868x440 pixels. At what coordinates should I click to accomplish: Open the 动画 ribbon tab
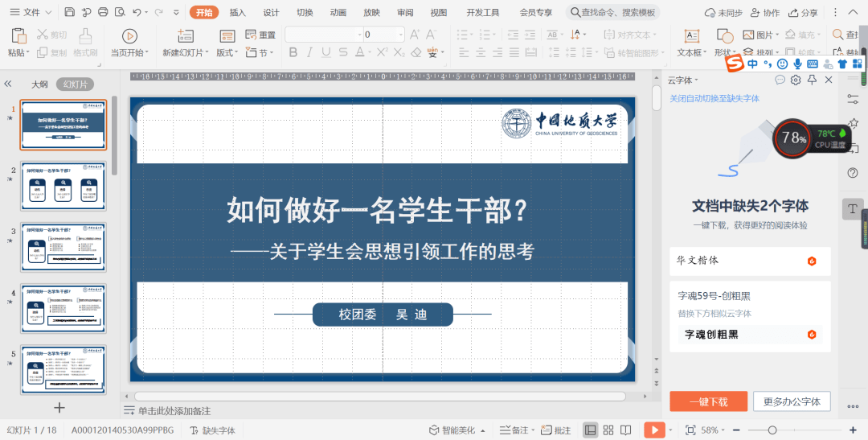click(x=338, y=12)
